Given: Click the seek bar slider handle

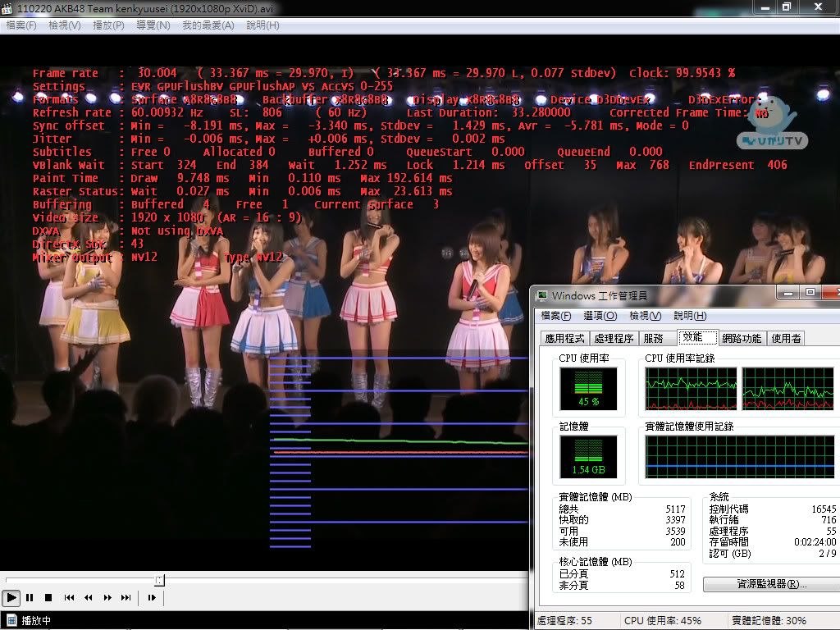Looking at the screenshot, I should pos(159,580).
